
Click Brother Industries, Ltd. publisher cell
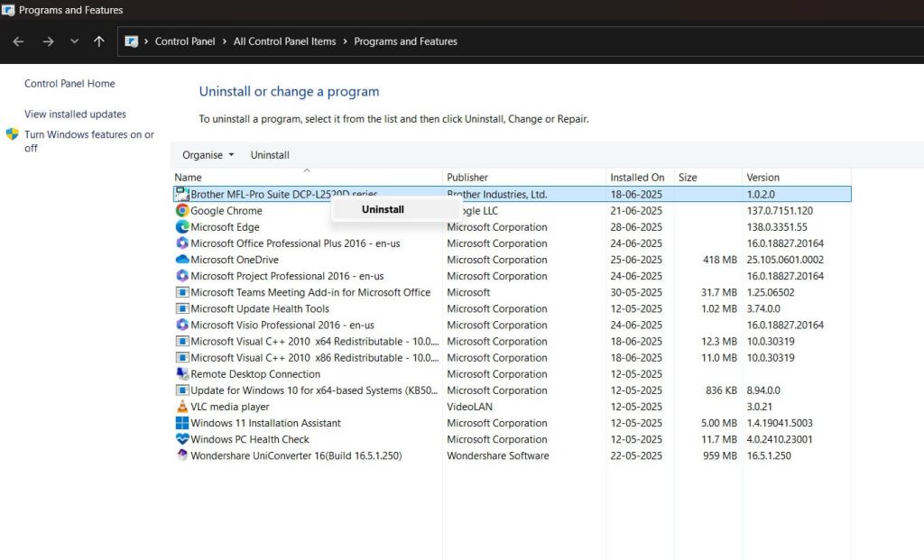[x=497, y=194]
